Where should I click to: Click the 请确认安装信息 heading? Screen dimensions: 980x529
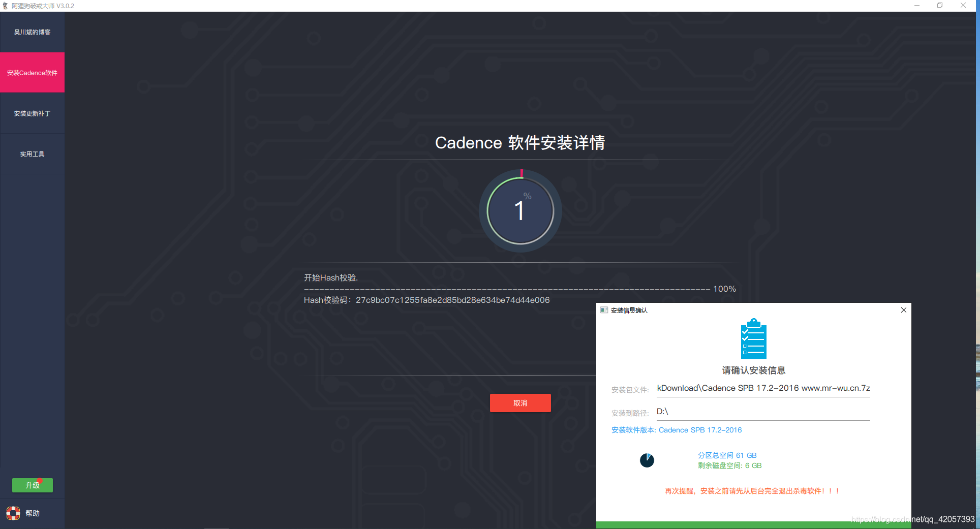[x=754, y=370]
